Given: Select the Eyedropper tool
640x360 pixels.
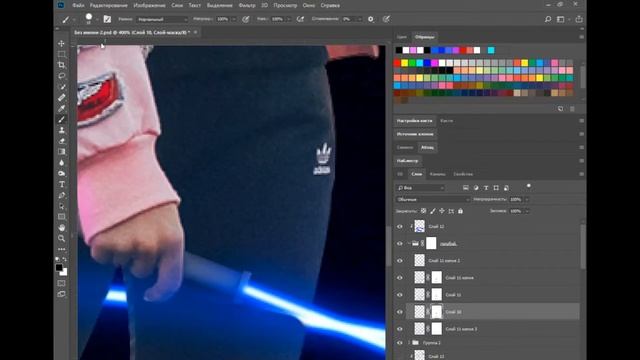Looking at the screenshot, I should tap(62, 109).
